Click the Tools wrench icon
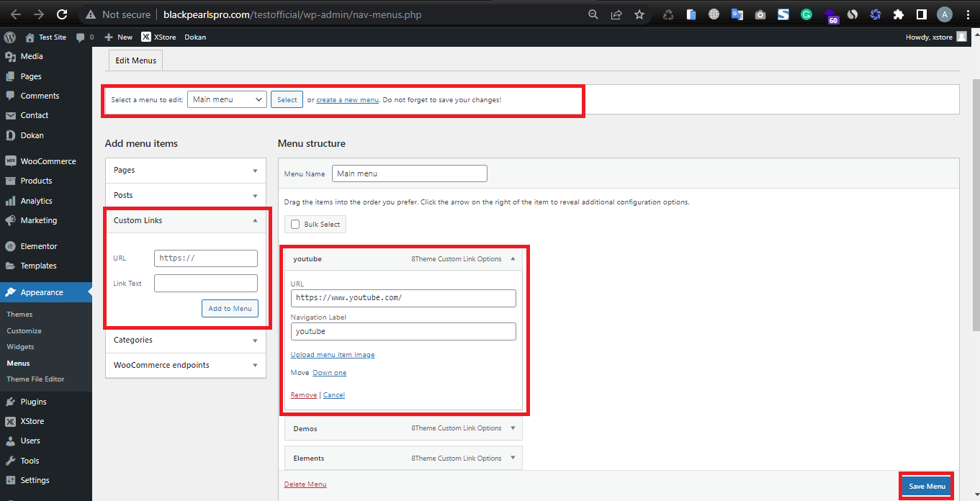Image resolution: width=980 pixels, height=501 pixels. point(10,461)
